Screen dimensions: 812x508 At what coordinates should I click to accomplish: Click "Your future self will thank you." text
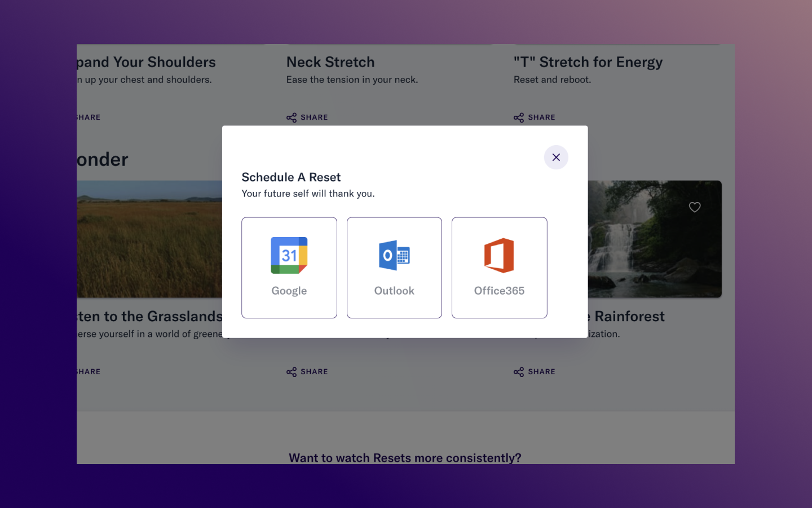tap(308, 194)
